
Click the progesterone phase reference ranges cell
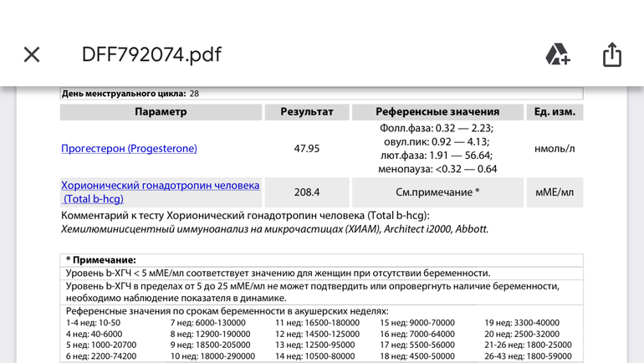tap(437, 149)
